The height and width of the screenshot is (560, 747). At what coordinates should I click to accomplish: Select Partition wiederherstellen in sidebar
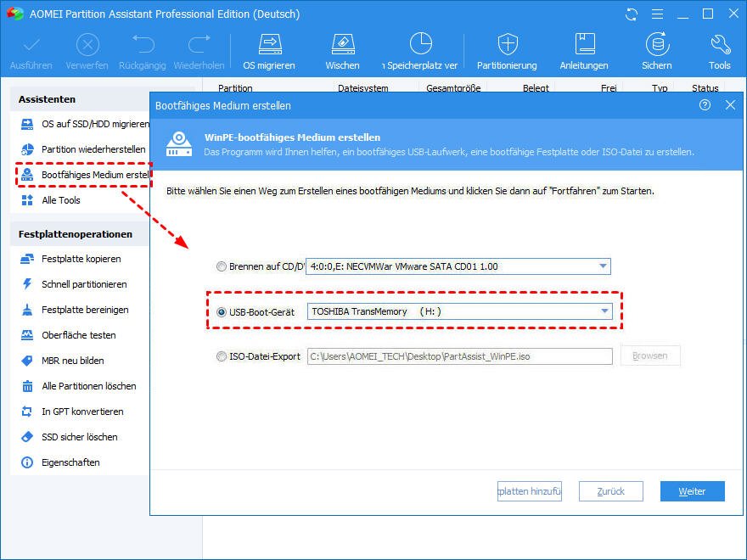click(x=83, y=149)
